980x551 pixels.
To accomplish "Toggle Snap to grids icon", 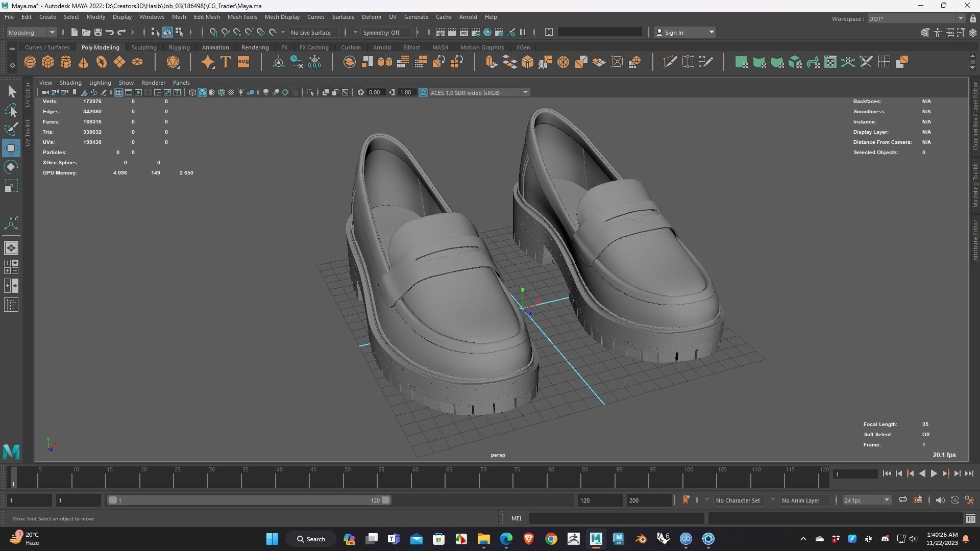I will tap(213, 32).
